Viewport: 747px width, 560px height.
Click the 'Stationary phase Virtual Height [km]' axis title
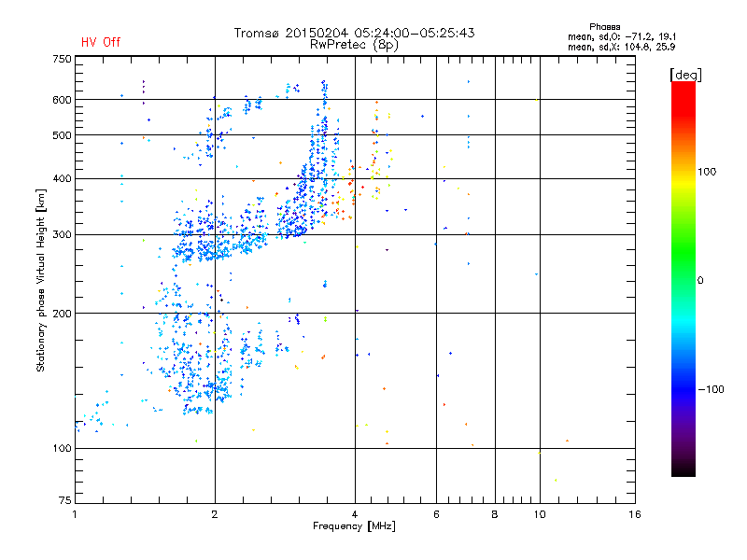click(41, 280)
